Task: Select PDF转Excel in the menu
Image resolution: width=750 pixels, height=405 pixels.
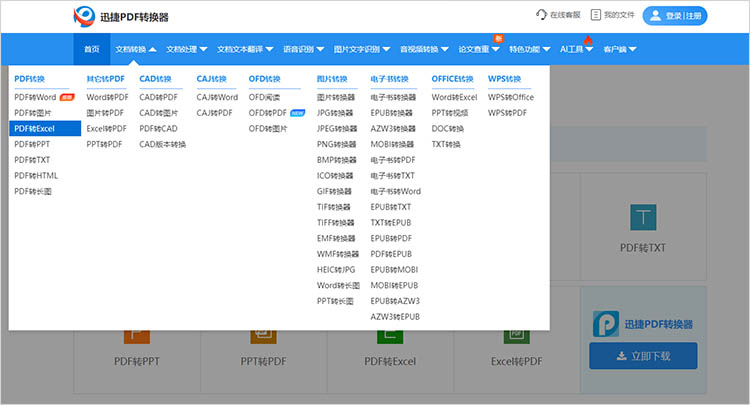Action: click(35, 129)
